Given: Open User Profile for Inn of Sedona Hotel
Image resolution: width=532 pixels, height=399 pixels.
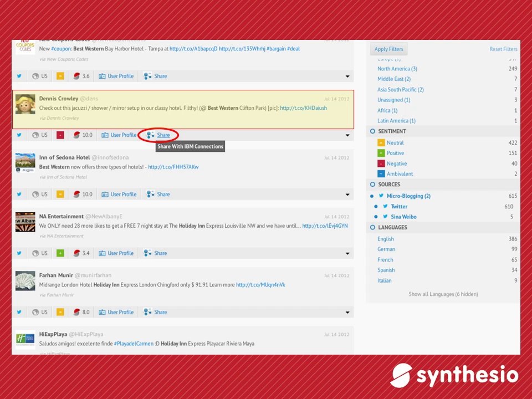Looking at the screenshot, I should pos(119,194).
